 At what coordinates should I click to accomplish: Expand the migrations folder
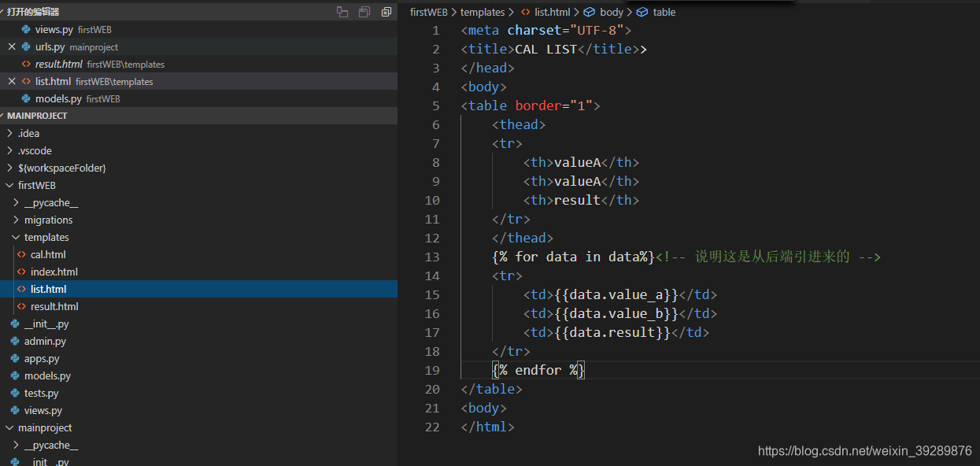[x=16, y=220]
